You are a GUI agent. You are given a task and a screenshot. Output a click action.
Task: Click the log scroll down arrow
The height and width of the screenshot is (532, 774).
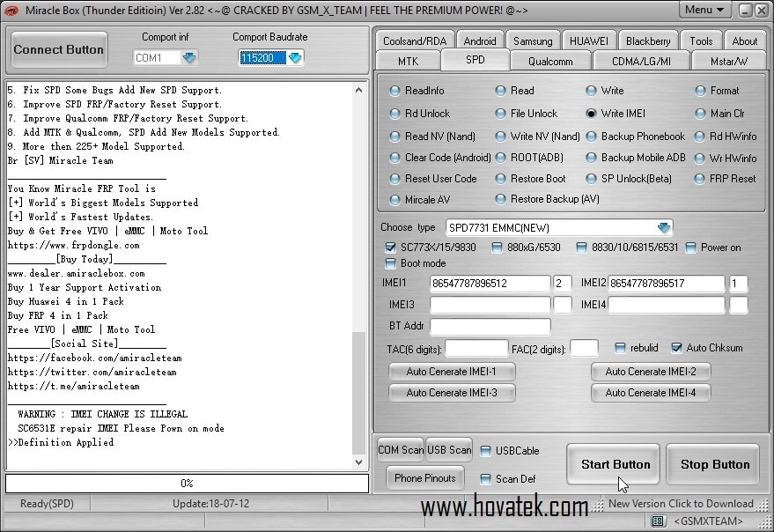point(359,462)
